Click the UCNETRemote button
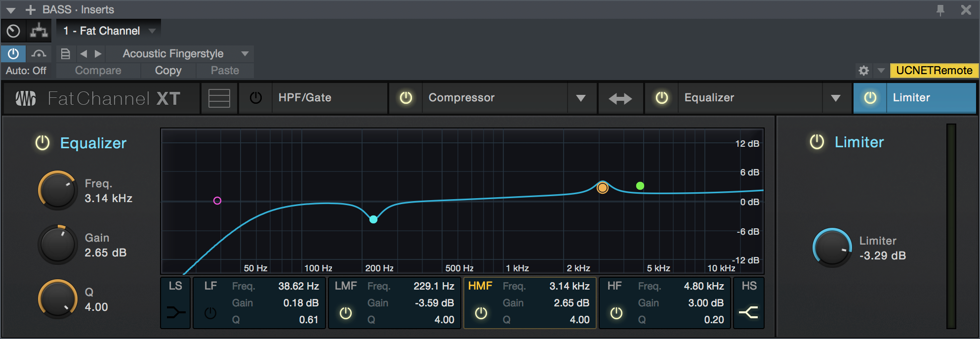The height and width of the screenshot is (339, 980). point(934,71)
